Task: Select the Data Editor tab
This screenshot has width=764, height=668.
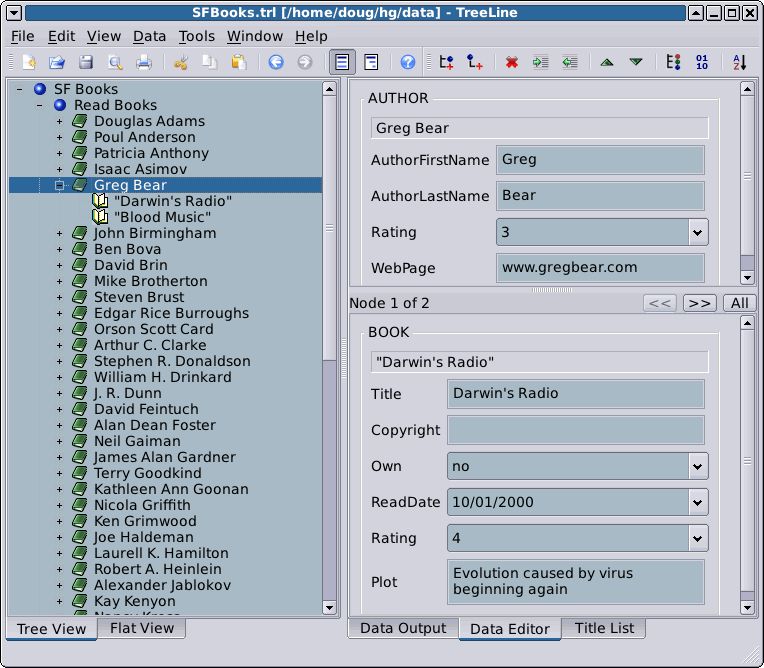Action: pyautogui.click(x=510, y=629)
